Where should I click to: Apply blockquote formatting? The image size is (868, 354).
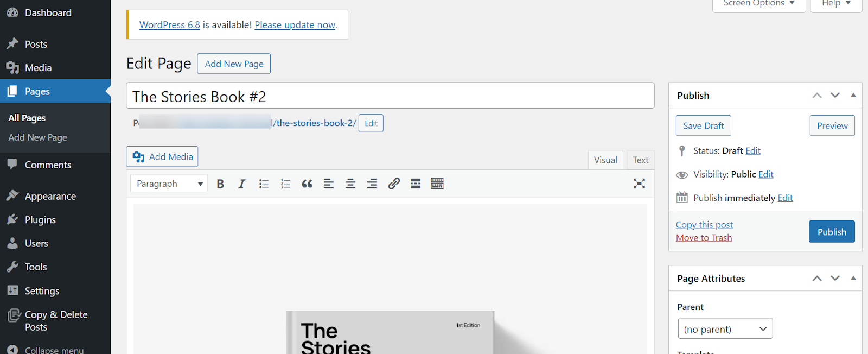[307, 184]
